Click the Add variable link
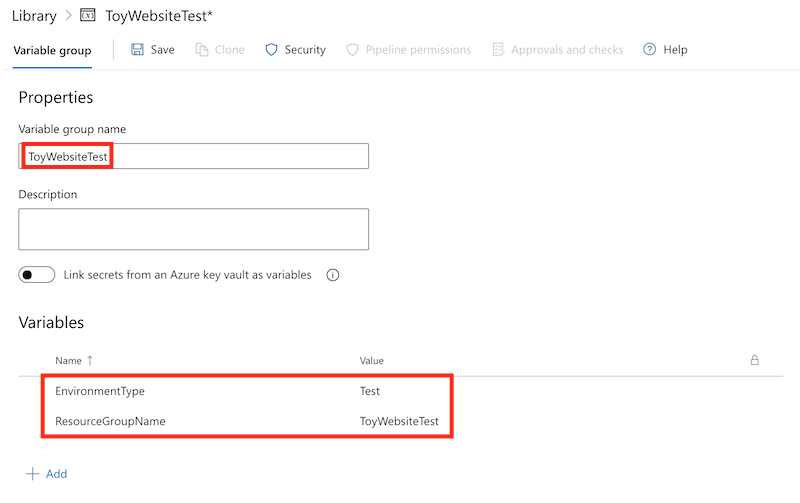This screenshot has width=800, height=503. (57, 474)
